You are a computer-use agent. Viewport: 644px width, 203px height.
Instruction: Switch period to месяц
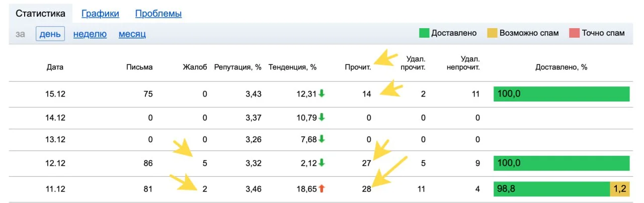132,34
